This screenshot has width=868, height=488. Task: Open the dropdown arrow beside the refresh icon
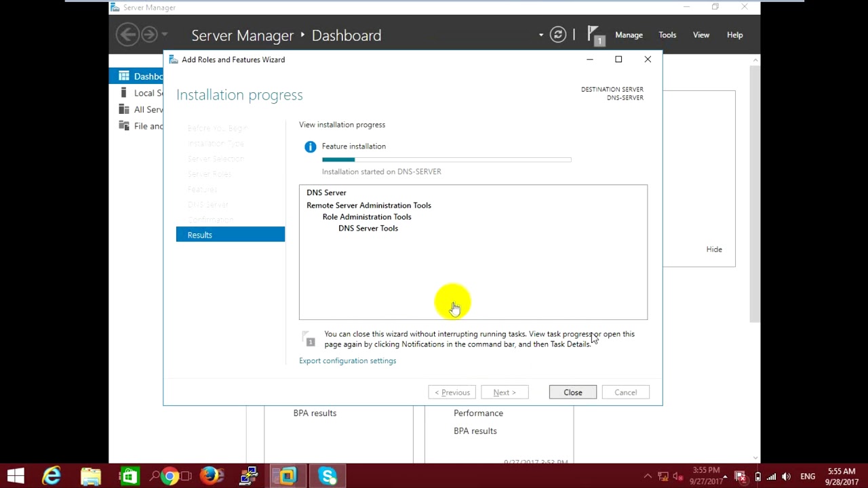[541, 35]
